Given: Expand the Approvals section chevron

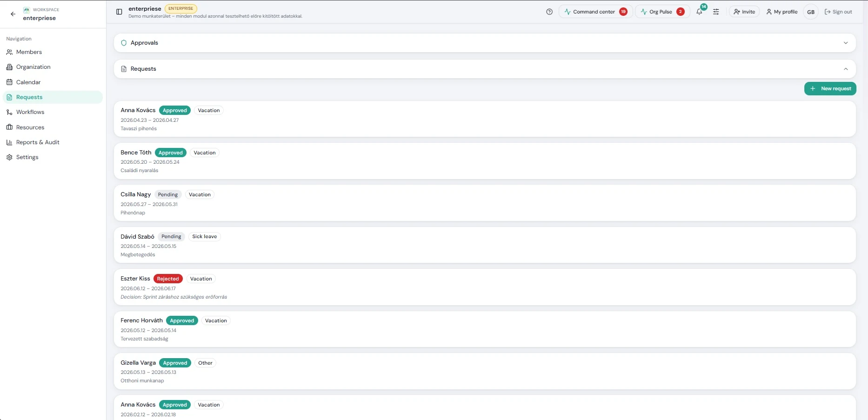Looking at the screenshot, I should [x=846, y=43].
